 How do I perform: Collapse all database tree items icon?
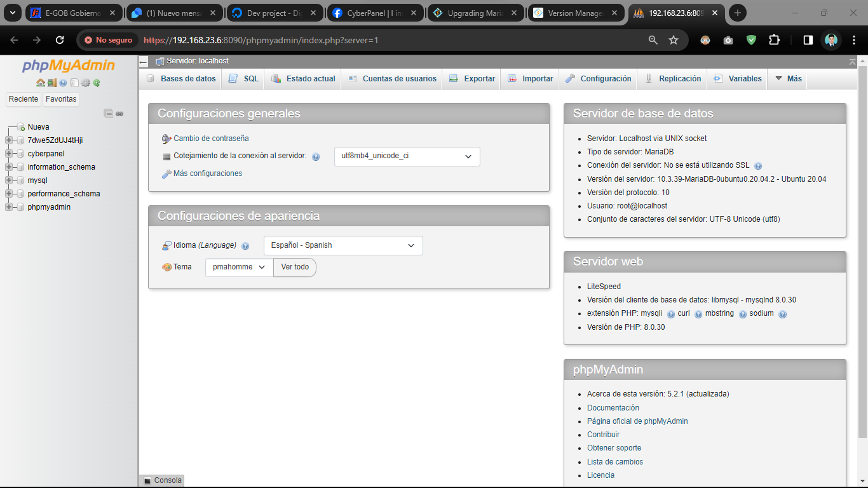pos(109,114)
